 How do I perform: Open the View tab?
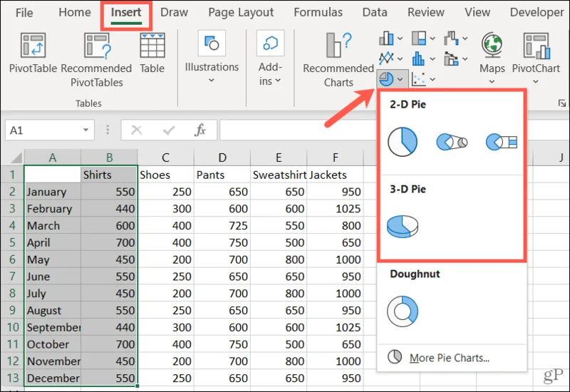click(477, 12)
